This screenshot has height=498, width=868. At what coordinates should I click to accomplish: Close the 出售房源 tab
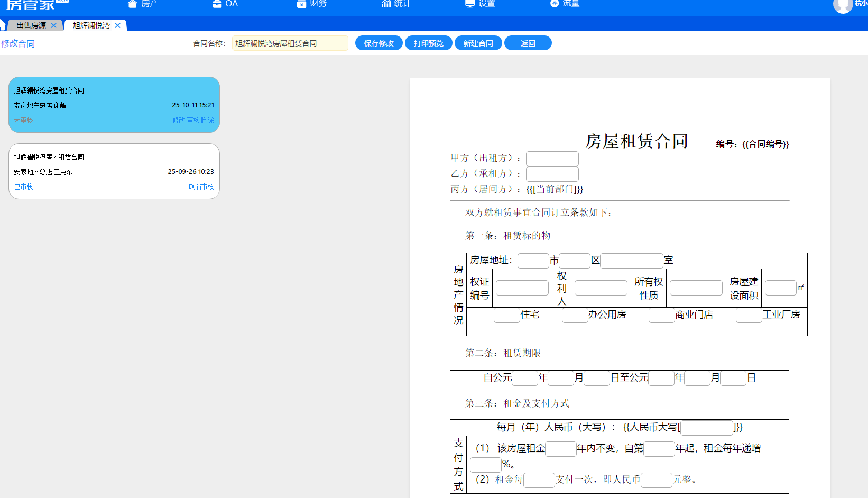53,25
